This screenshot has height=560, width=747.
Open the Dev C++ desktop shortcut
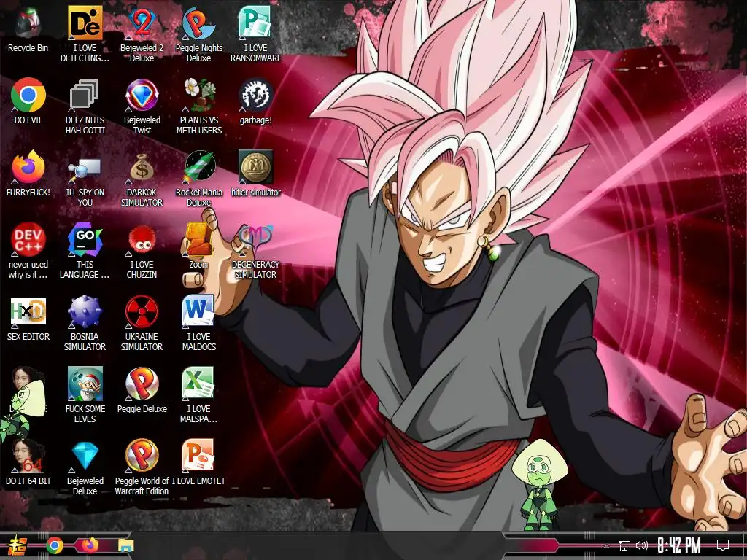click(x=28, y=251)
